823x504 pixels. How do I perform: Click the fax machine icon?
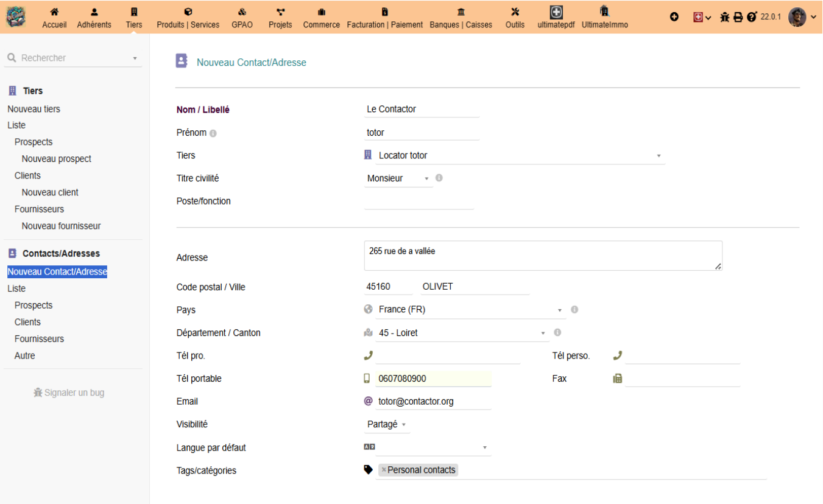click(x=617, y=379)
